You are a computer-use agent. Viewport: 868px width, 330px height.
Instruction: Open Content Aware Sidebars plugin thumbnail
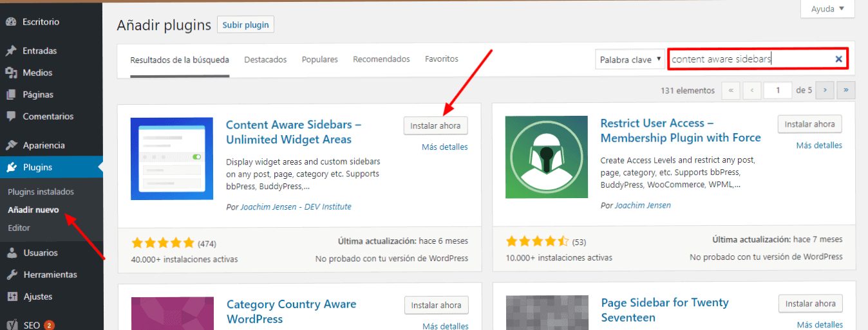pos(172,158)
